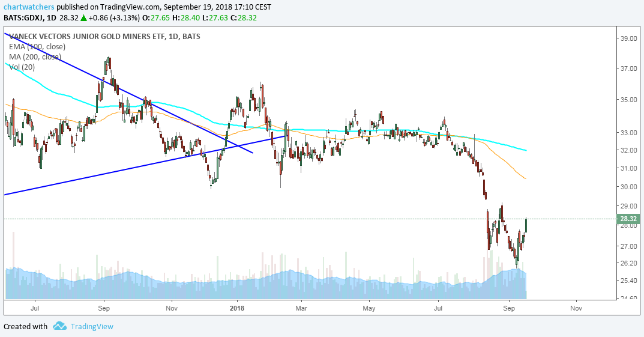Click the TradingView cloud logo icon
Screen dimensions: 644x337
(x=60, y=326)
